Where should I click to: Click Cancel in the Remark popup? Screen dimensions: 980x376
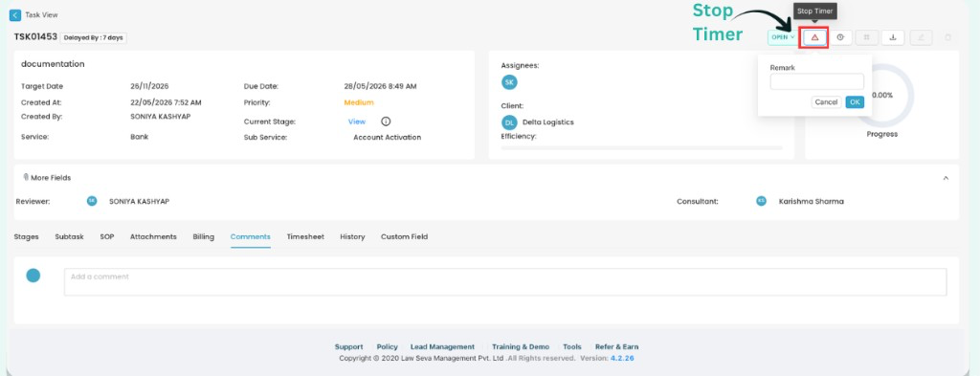826,101
